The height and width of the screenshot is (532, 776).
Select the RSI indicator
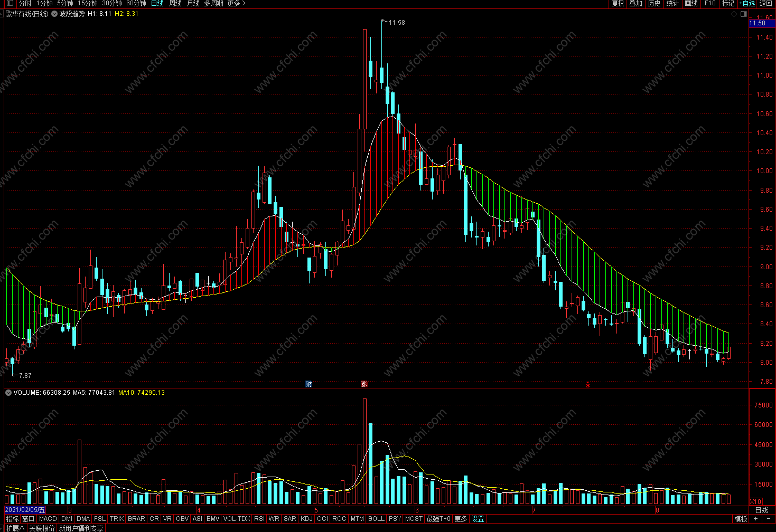pyautogui.click(x=259, y=519)
